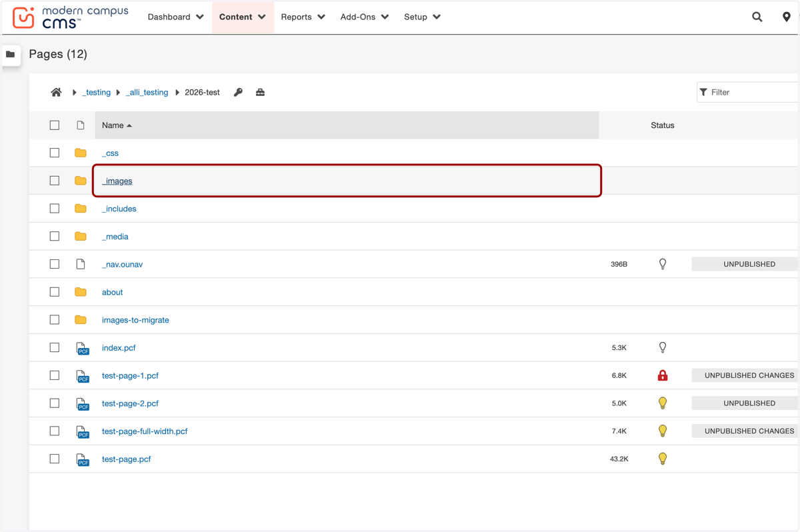Screen dimensions: 800x532
Task: Click the _includes folder icon
Action: [x=81, y=209]
